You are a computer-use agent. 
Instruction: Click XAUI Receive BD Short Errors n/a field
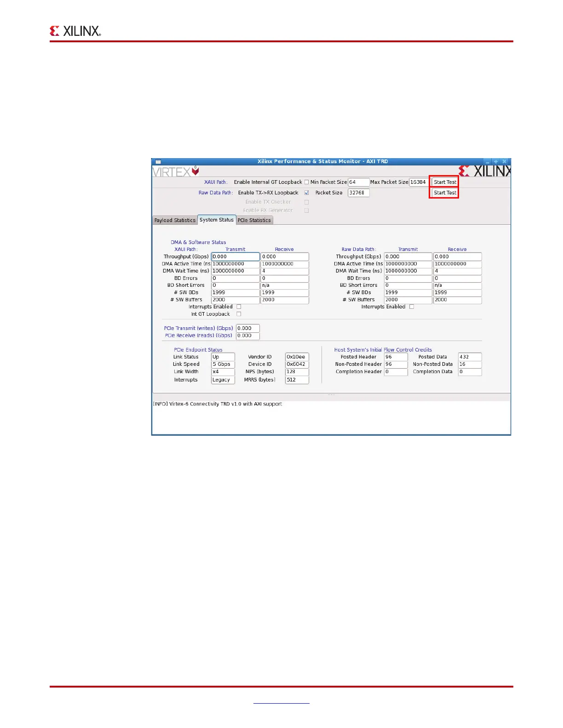[285, 285]
